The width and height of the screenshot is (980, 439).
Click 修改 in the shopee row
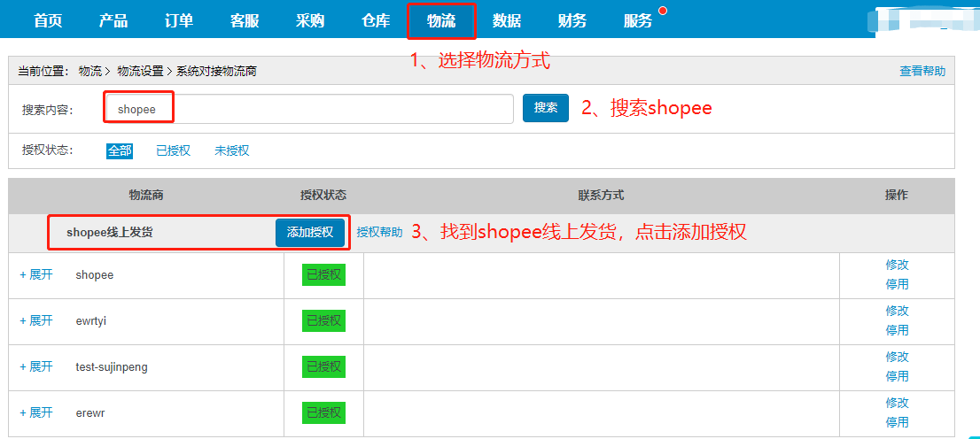tap(897, 265)
